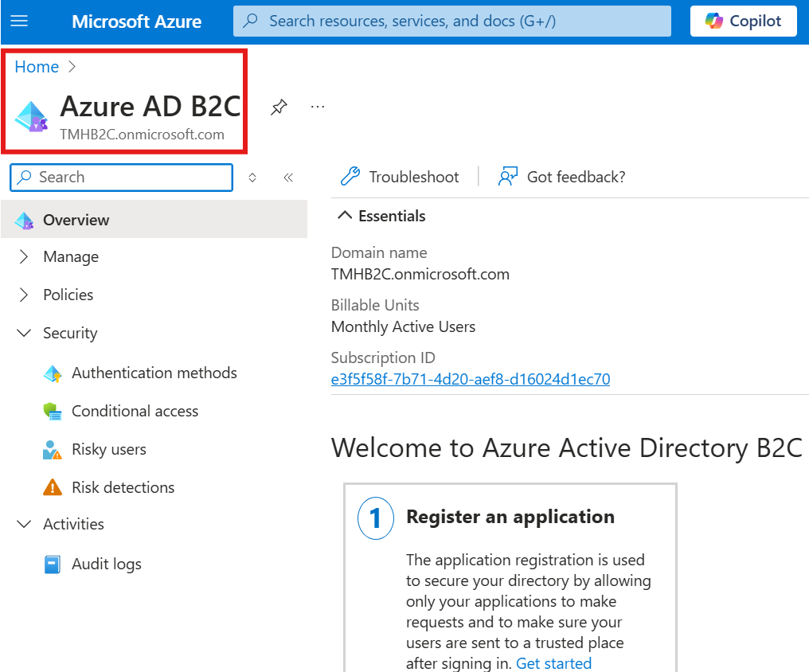The height and width of the screenshot is (672, 809).
Task: Click the Domain name label
Action: (x=379, y=252)
